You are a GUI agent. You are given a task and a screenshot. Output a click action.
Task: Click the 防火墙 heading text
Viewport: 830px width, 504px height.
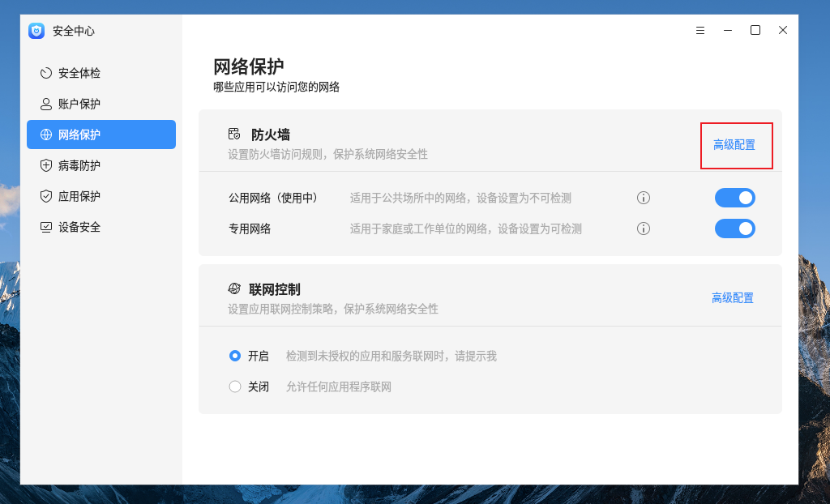tap(271, 135)
